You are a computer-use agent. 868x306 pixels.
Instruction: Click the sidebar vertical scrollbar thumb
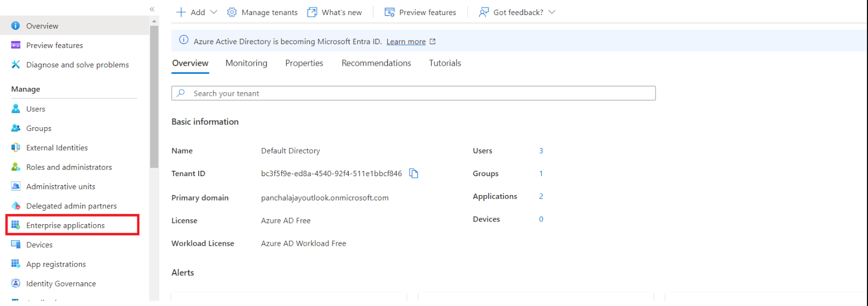pyautogui.click(x=154, y=97)
